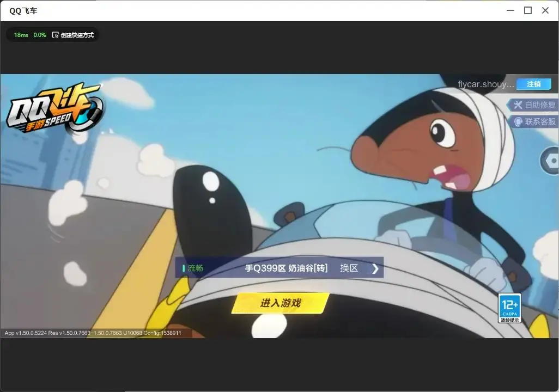Expand server list with the chevron arrow
This screenshot has width=559, height=392.
[375, 268]
